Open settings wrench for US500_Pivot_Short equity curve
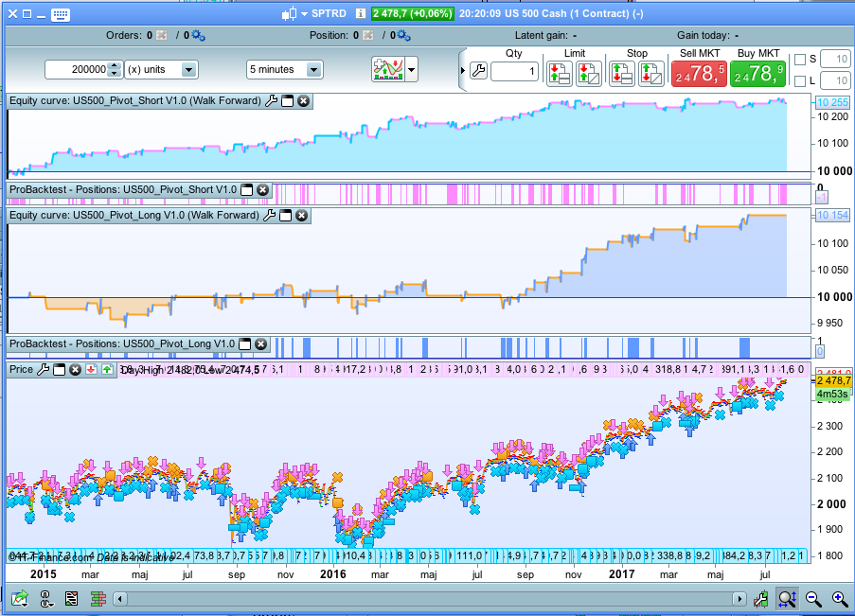This screenshot has width=855, height=616. pos(272,100)
